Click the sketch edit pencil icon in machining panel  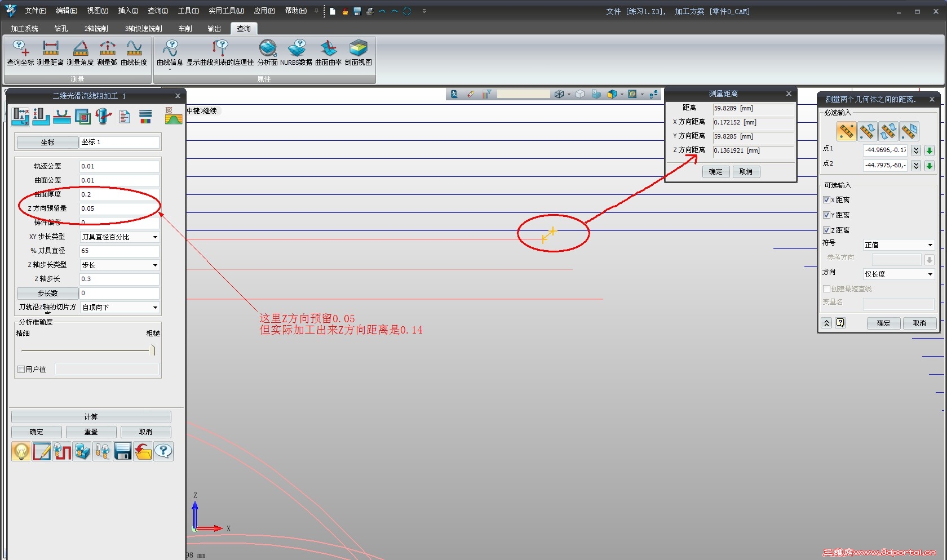point(42,451)
